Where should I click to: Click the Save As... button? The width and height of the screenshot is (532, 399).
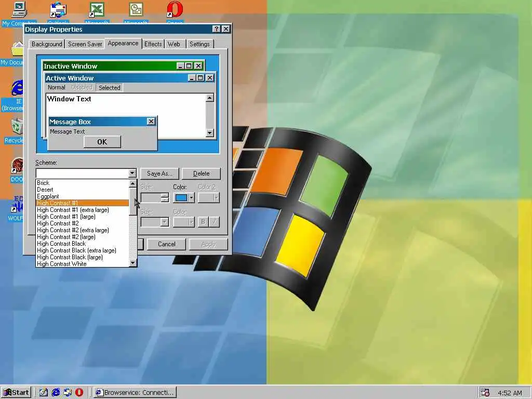[159, 174]
